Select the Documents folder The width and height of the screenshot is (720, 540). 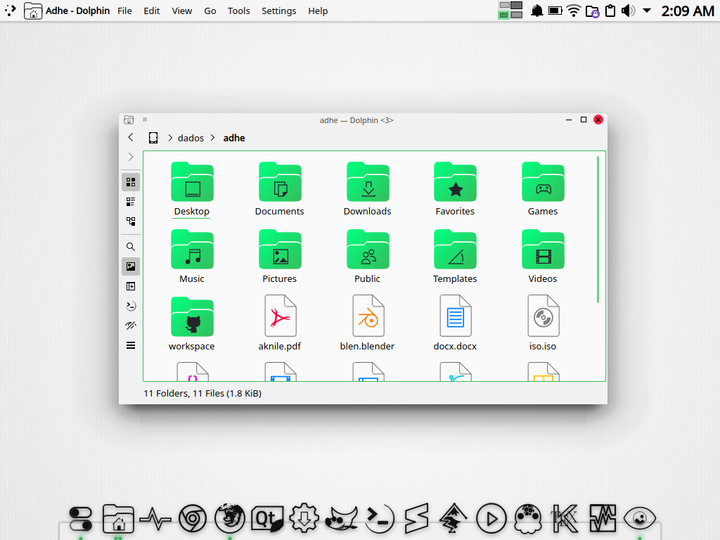pyautogui.click(x=280, y=189)
